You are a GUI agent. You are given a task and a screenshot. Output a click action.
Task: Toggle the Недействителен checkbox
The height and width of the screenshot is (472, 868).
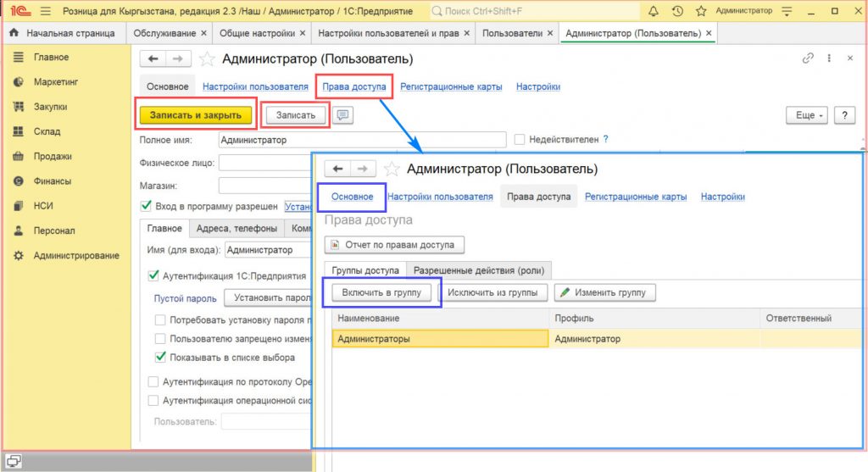point(519,140)
